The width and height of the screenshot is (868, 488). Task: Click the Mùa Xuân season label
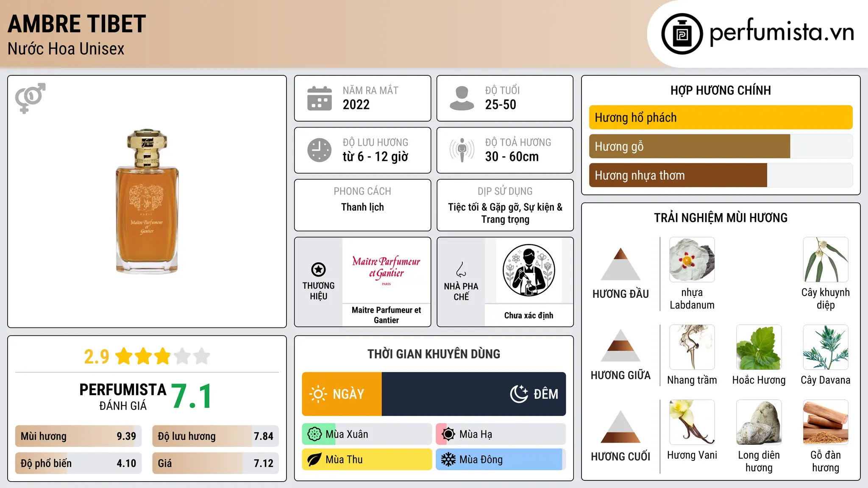click(347, 434)
